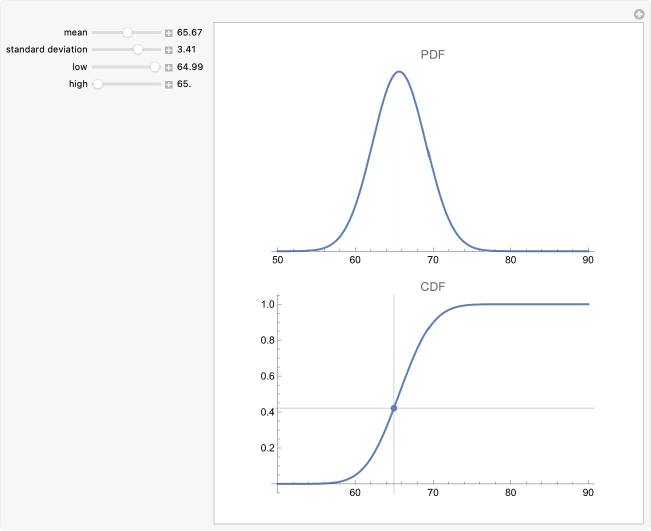Select the low slider handle
651x531 pixels.
(x=154, y=67)
